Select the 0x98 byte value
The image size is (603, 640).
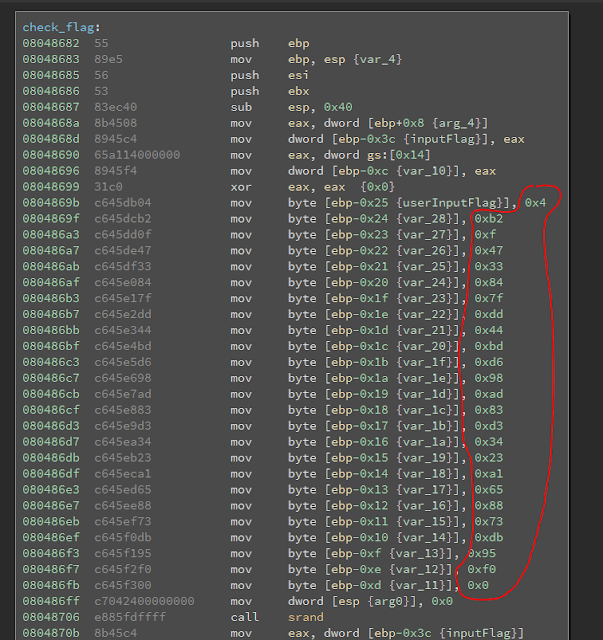click(x=489, y=378)
